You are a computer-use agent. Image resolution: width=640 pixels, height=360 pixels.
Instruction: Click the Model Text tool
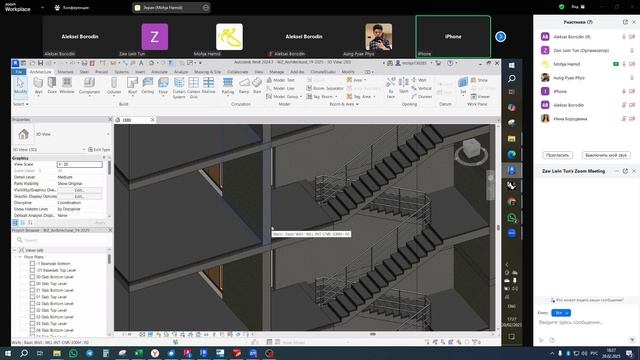pos(280,80)
